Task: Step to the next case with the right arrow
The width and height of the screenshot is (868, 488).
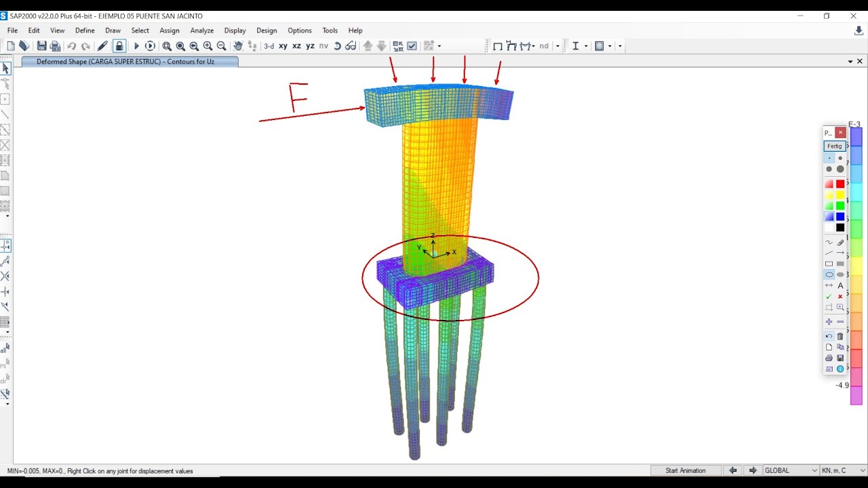Action: 753,470
